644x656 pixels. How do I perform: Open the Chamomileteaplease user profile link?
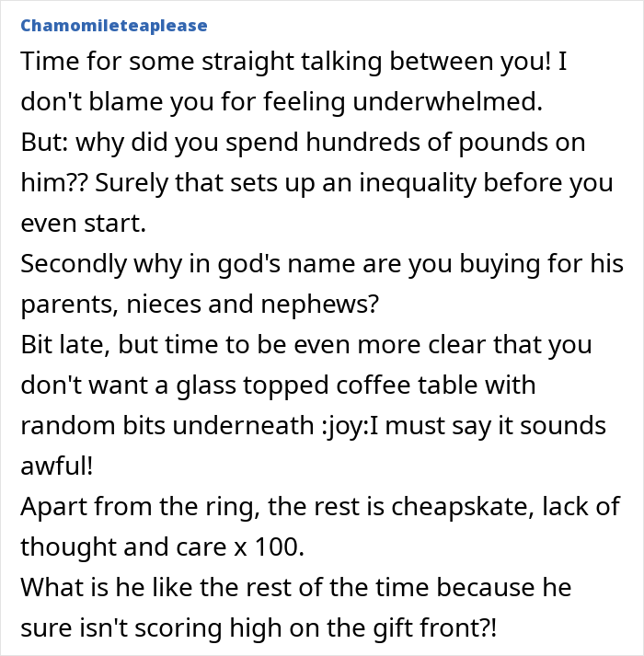tap(113, 25)
